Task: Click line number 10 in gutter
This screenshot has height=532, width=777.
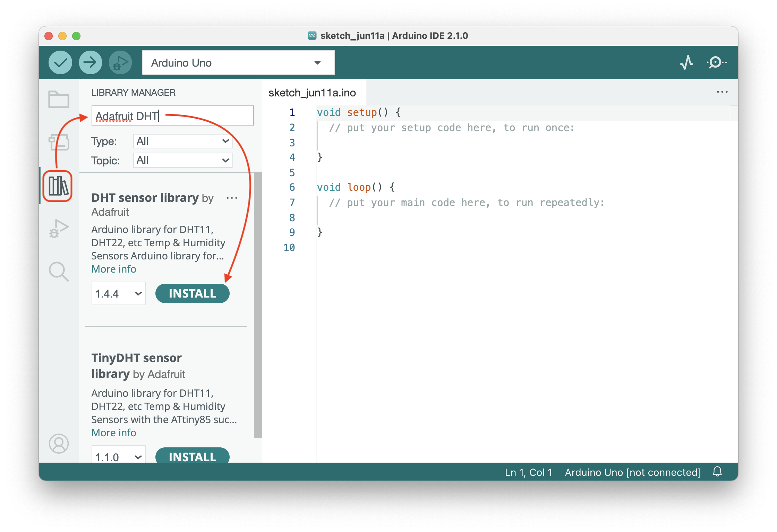Action: click(x=289, y=248)
